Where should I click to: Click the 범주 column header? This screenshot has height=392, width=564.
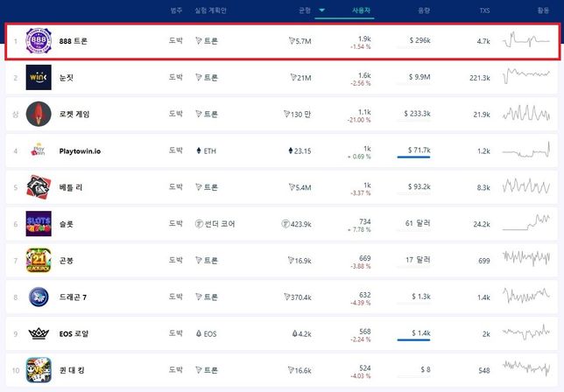pyautogui.click(x=177, y=11)
